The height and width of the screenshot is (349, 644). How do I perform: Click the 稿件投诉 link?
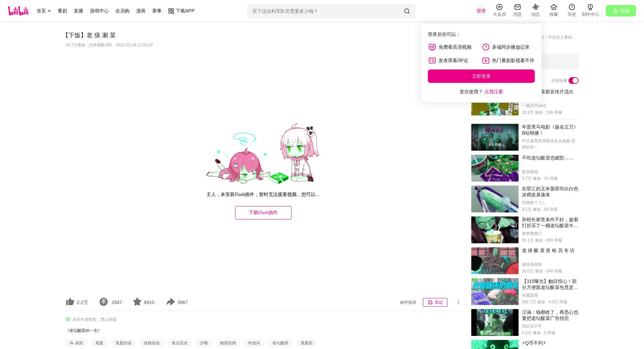click(408, 302)
